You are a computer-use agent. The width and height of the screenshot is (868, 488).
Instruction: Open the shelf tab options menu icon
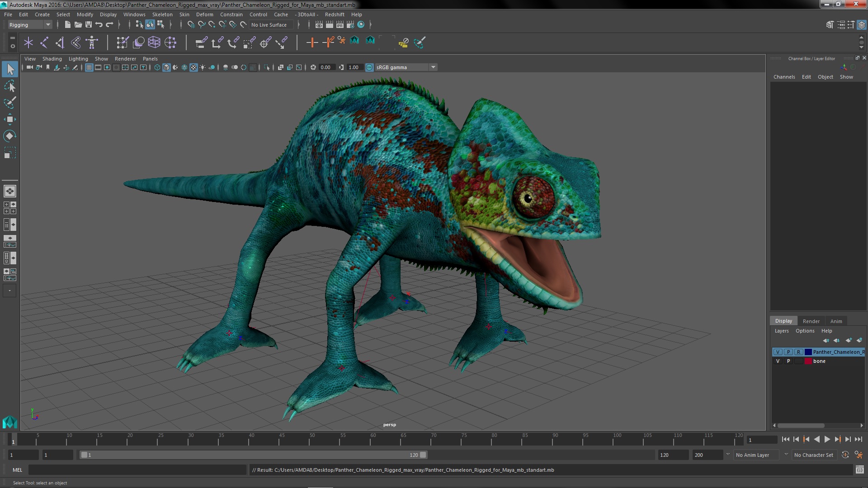(x=13, y=38)
